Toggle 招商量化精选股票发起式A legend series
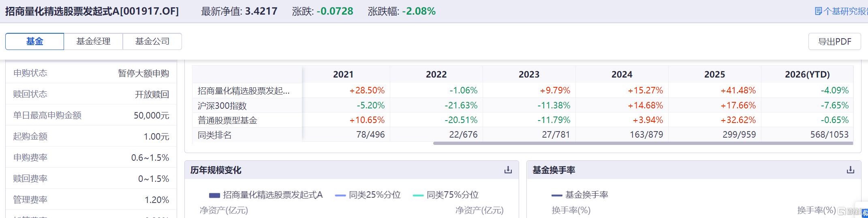Viewport: 868px width, 218px height. (266, 195)
